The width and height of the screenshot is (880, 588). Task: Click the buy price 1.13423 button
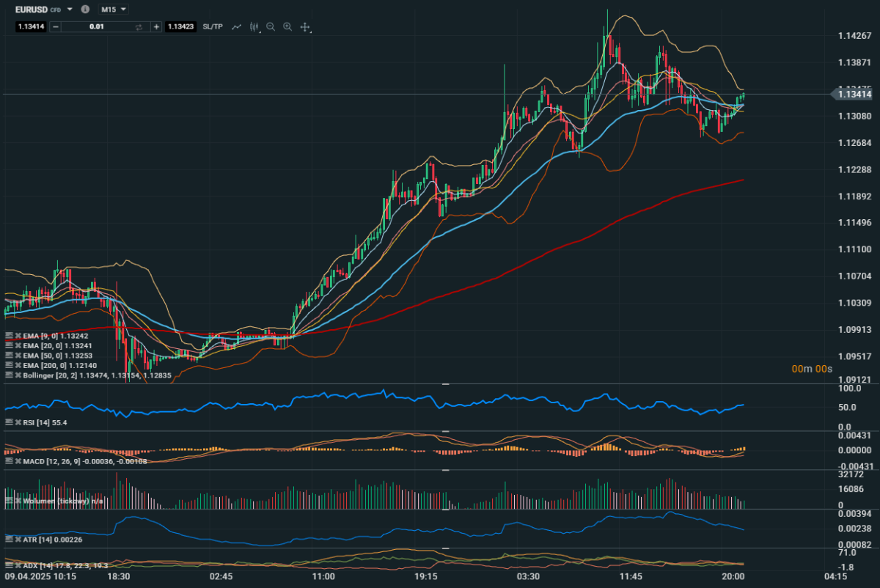(x=180, y=26)
